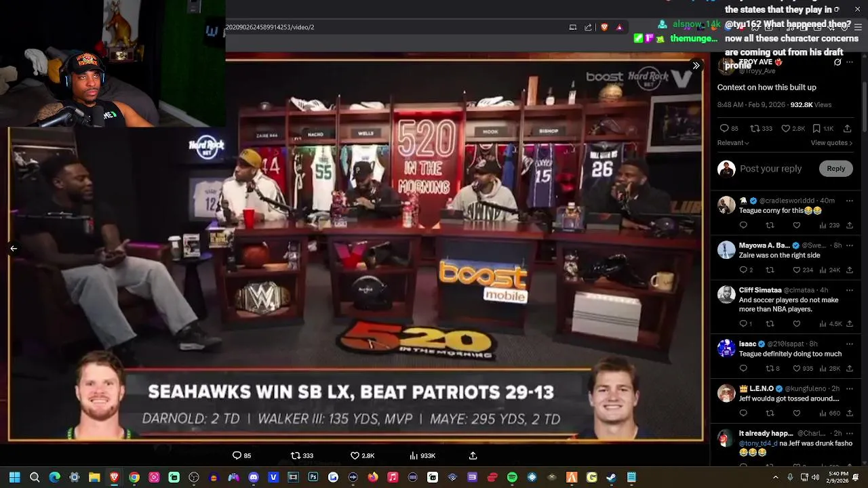
Task: Open Discord from the taskbar
Action: coord(254,477)
